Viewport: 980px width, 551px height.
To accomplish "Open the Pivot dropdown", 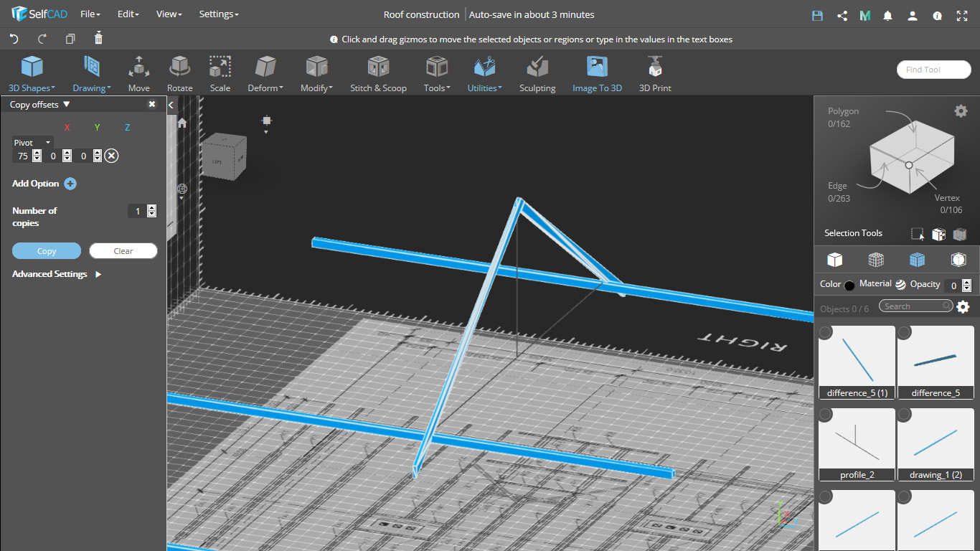I will click(32, 143).
